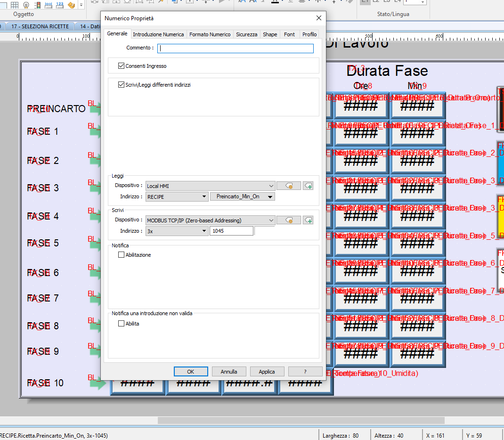Screen dimensions: 504x440
Task: Click the grid table icon in Oggetto toolbar
Action: coord(15,5)
